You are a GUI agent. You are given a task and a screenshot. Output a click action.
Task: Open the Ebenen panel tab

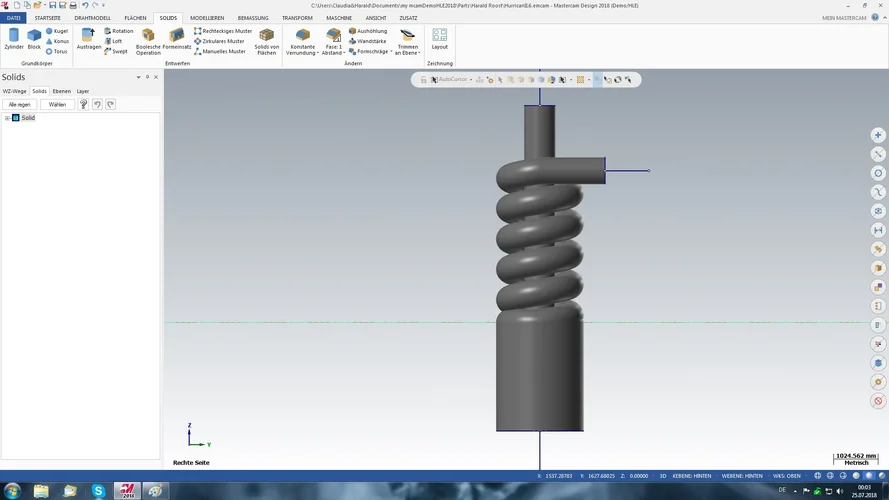point(62,91)
